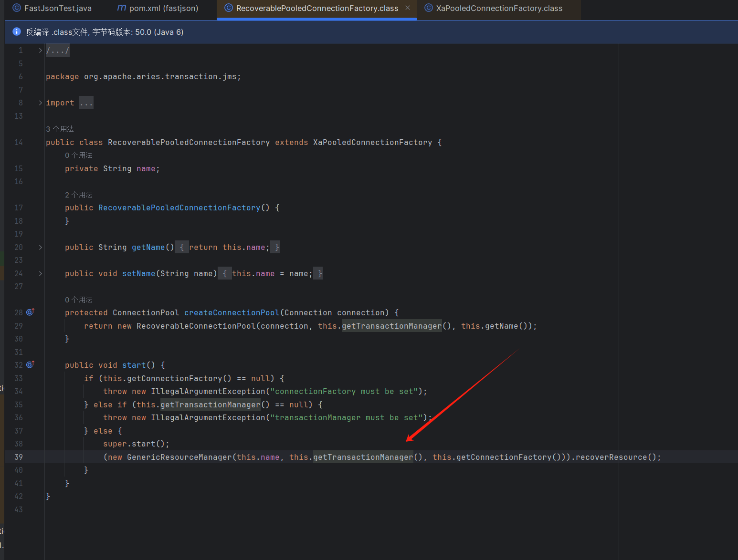The image size is (738, 560).
Task: Click the '3 个用法' usages hint above class
Action: 60,129
